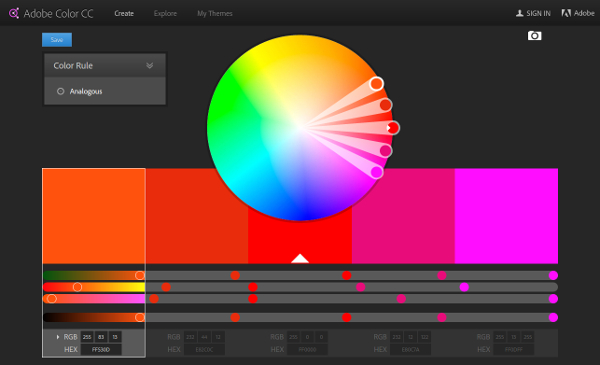Image resolution: width=600 pixels, height=365 pixels.
Task: Switch to the Explore tab
Action: pyautogui.click(x=165, y=13)
